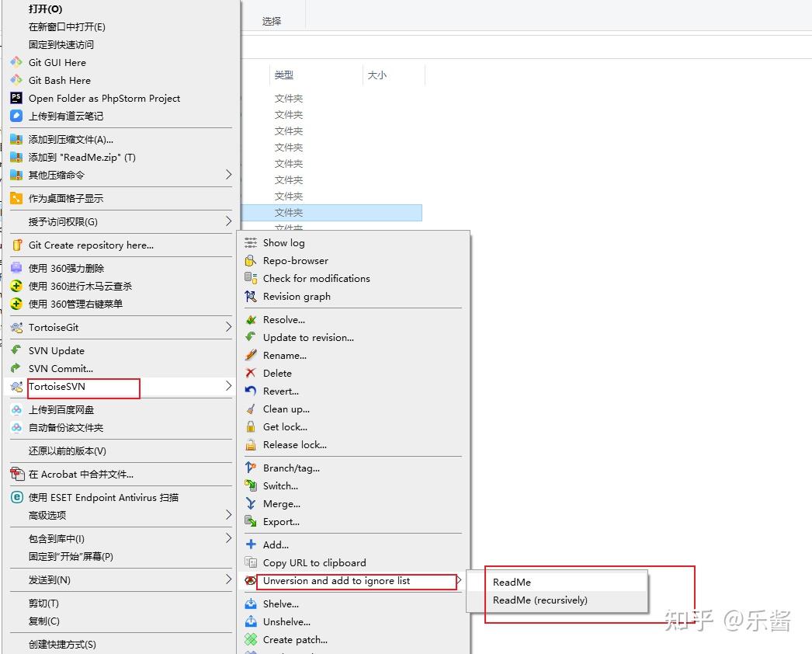Click the 360进行木马云查杀 icon

[x=16, y=286]
